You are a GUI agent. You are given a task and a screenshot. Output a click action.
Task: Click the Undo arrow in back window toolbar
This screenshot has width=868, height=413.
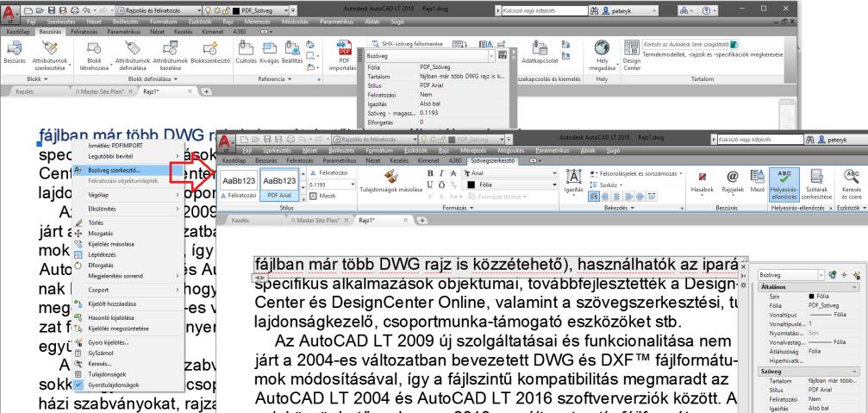click(x=87, y=10)
